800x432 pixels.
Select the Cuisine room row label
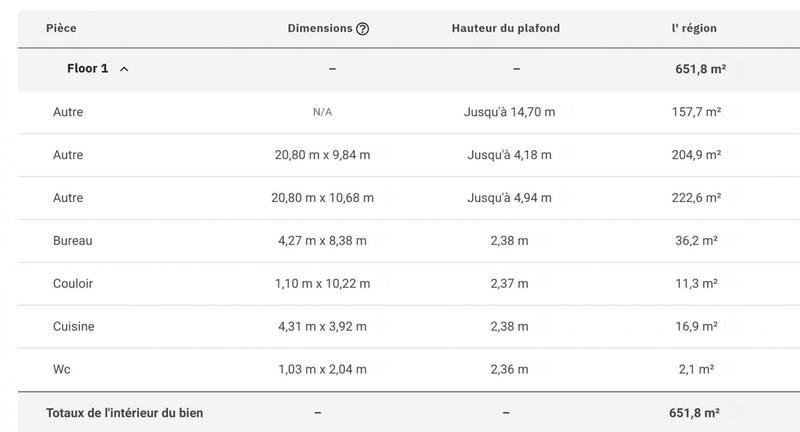(x=72, y=326)
